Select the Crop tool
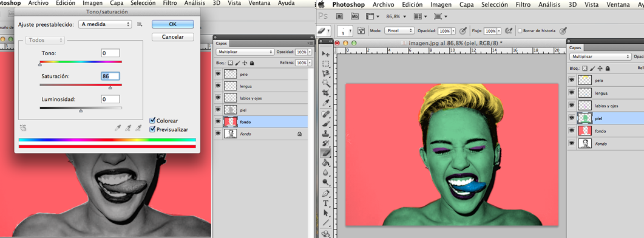This screenshot has width=644, height=238. click(x=326, y=92)
